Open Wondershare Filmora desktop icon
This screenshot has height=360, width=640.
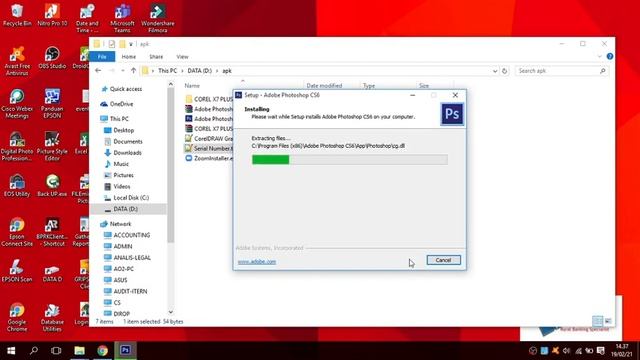click(x=158, y=18)
